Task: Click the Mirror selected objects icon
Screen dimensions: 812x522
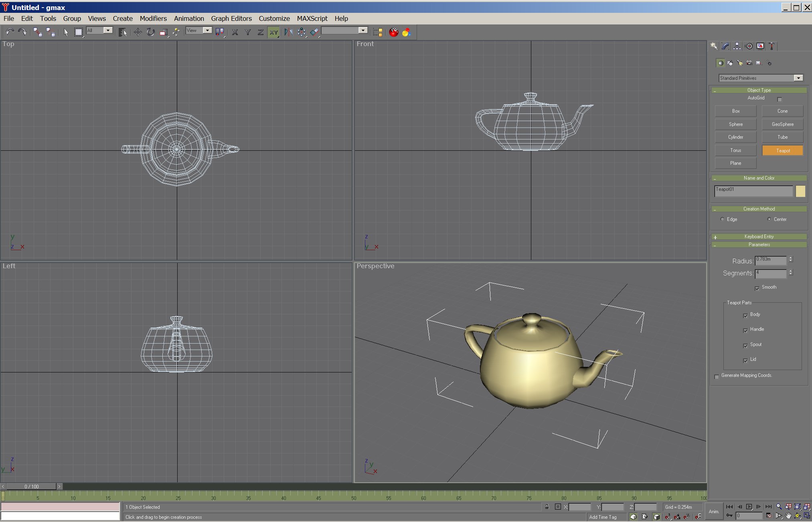Action: tap(288, 32)
